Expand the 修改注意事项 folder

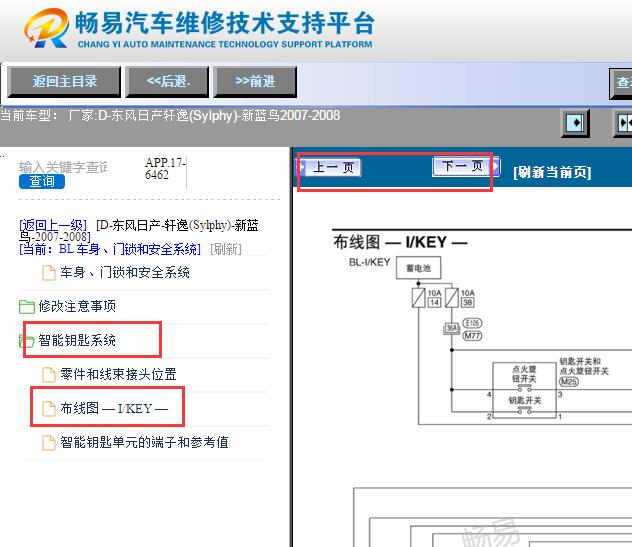(77, 306)
